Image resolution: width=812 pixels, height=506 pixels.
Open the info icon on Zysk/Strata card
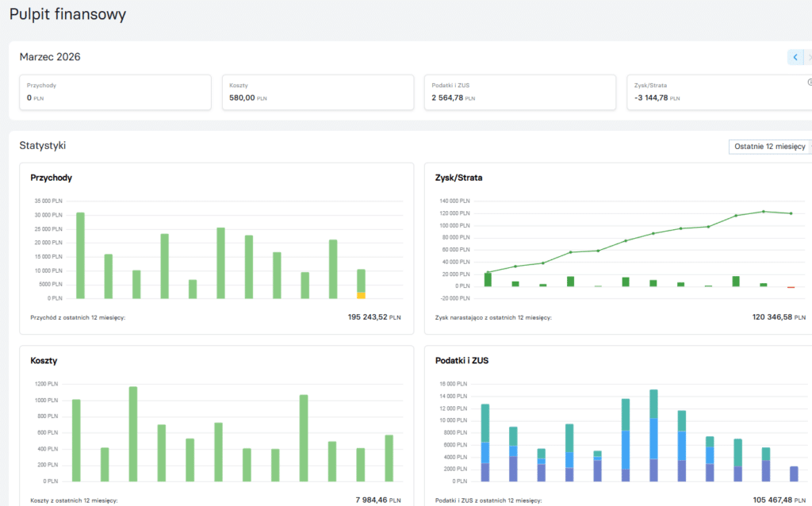coord(810,82)
